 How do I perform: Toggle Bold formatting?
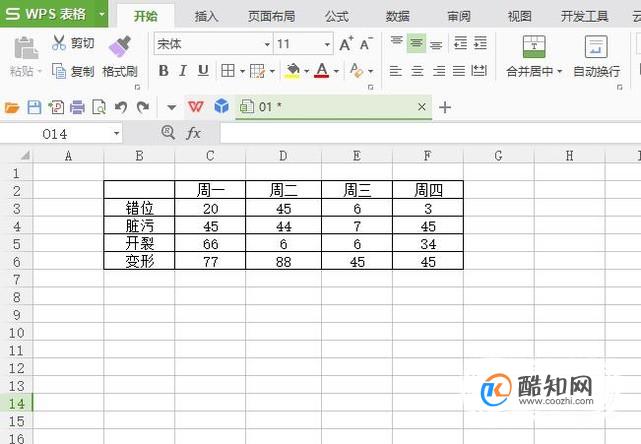164,71
